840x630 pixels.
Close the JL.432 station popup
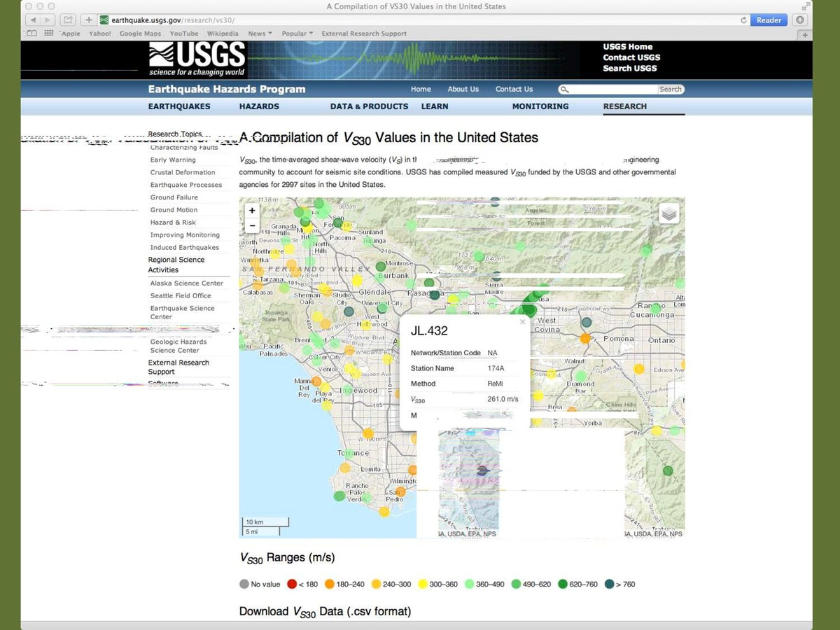click(522, 322)
